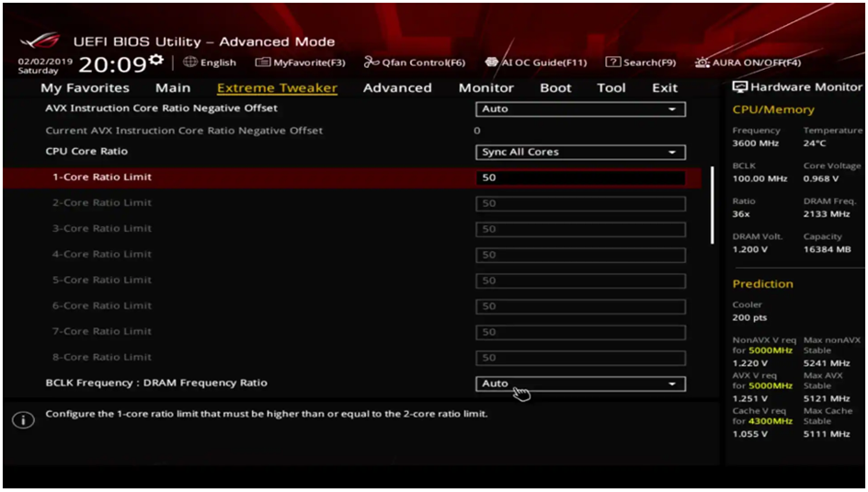Viewport: 868px width, 492px height.
Task: Click the 3-Core Ratio Limit value field
Action: (580, 229)
